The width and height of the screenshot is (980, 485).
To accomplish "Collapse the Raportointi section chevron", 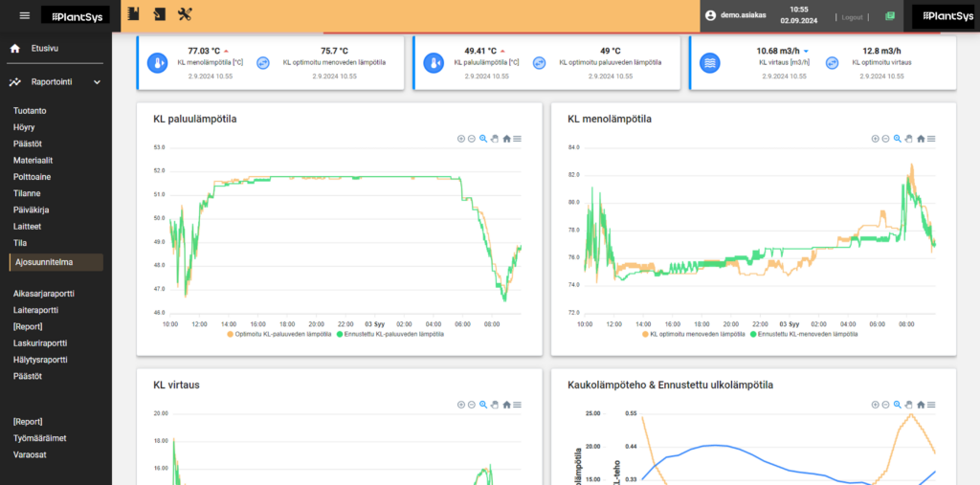I will tap(97, 82).
